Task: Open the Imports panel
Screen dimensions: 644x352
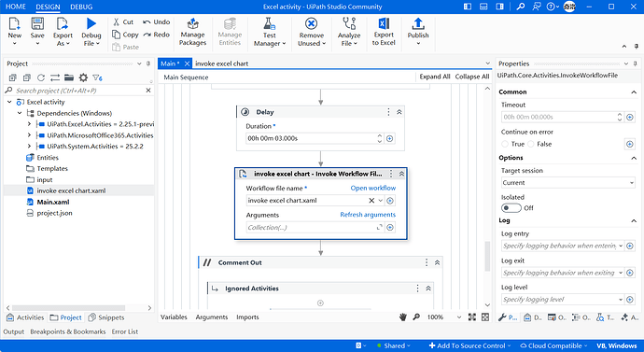Action: point(247,317)
